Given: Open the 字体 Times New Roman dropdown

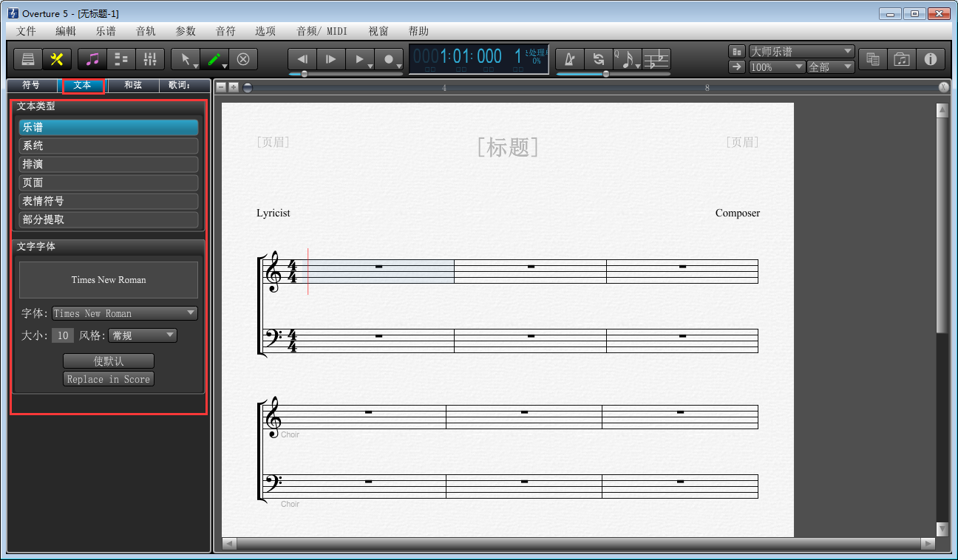Looking at the screenshot, I should [125, 313].
